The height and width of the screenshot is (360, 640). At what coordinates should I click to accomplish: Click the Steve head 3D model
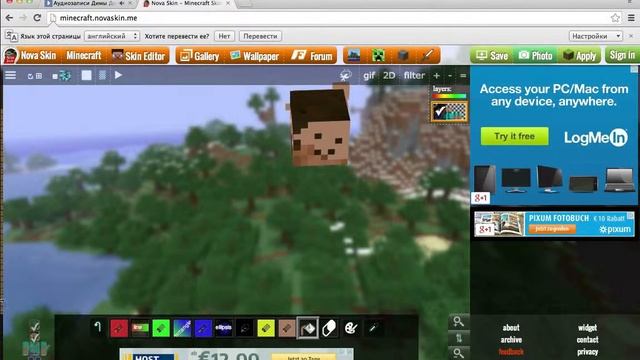click(320, 128)
